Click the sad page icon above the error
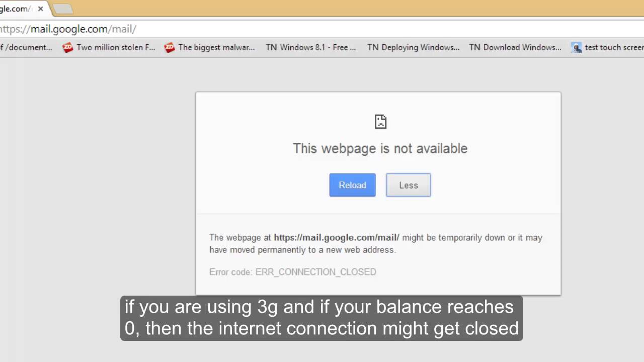 click(380, 121)
